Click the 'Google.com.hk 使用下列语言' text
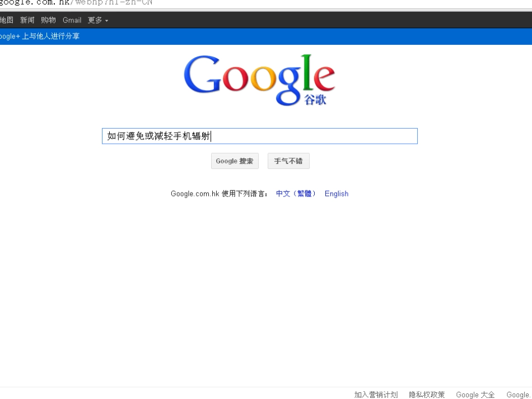This screenshot has width=532, height=399. click(219, 194)
